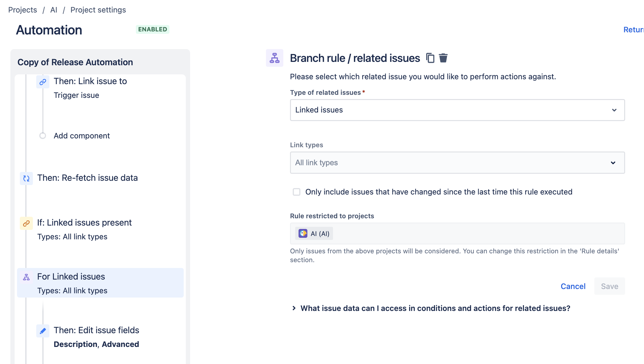Click the Branch rule / related issues heading
This screenshot has width=644, height=364.
coord(355,58)
